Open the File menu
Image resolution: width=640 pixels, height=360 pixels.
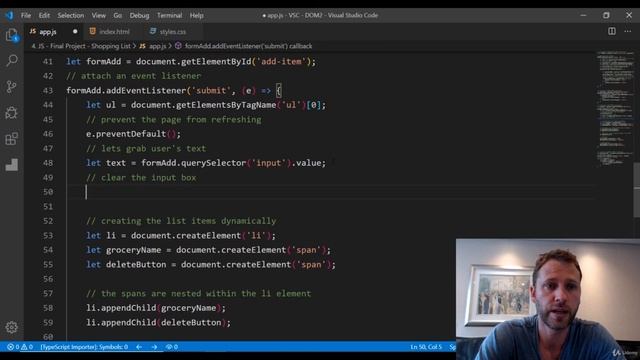click(26, 16)
